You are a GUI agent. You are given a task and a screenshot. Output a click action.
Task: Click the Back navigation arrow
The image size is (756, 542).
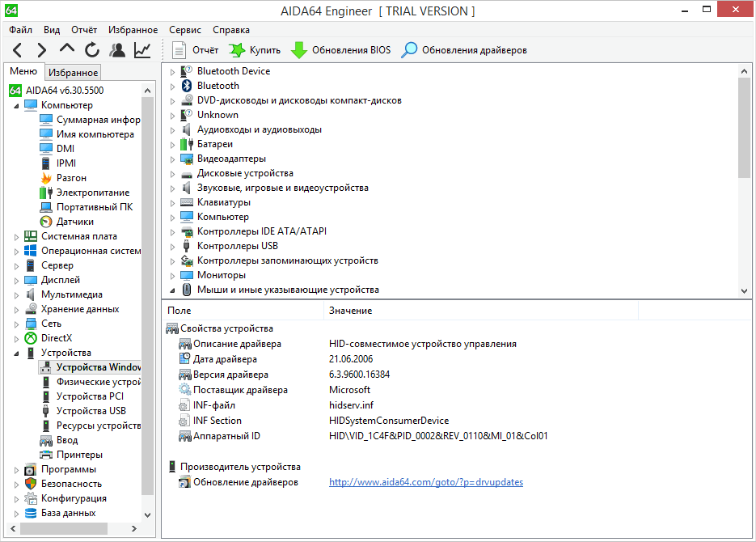coord(18,50)
